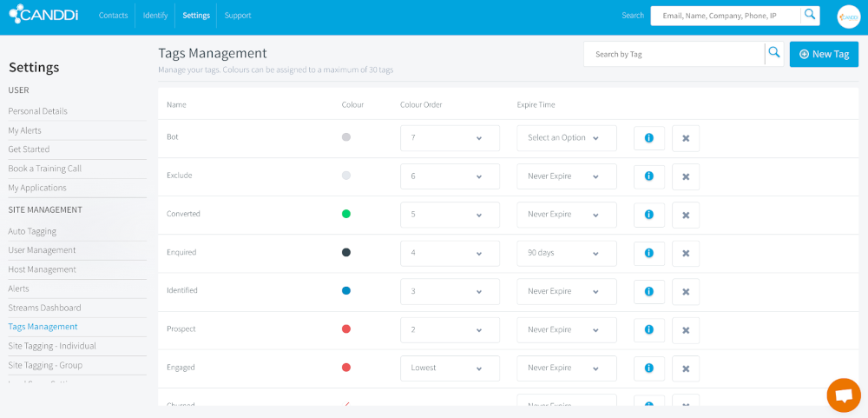Open My Applications page
The image size is (868, 418).
(x=37, y=188)
